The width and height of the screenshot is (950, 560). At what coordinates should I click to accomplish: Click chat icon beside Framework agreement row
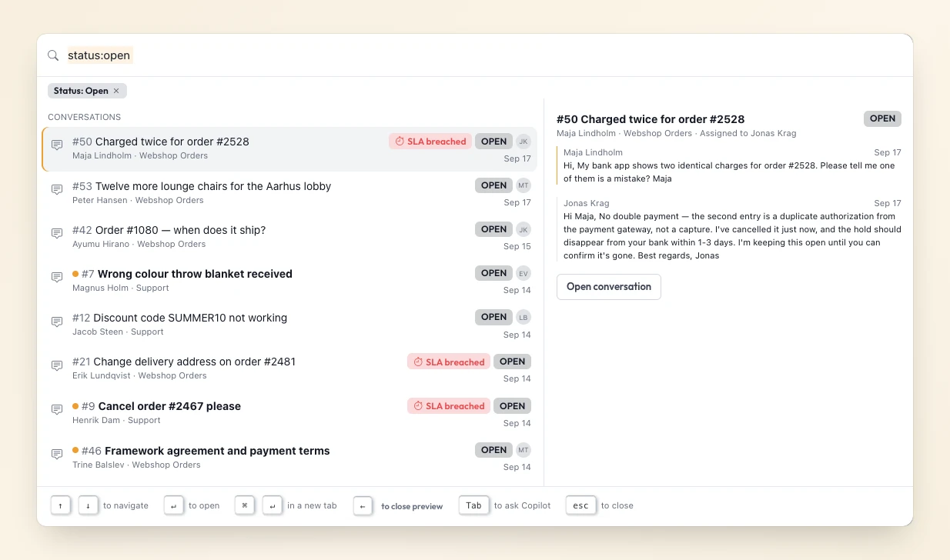click(57, 455)
